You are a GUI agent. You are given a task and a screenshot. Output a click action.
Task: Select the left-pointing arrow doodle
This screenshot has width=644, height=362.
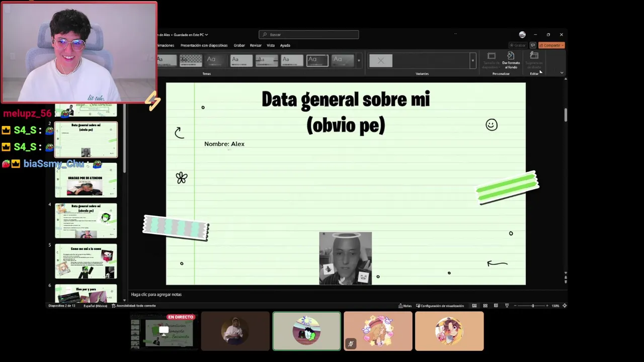[497, 263]
